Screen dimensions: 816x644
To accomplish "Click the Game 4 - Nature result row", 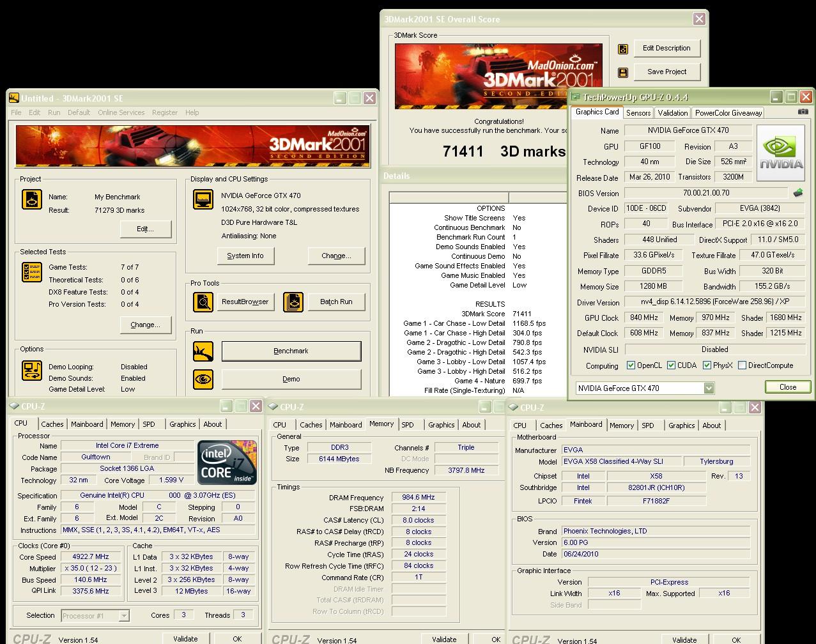I will pos(473,381).
